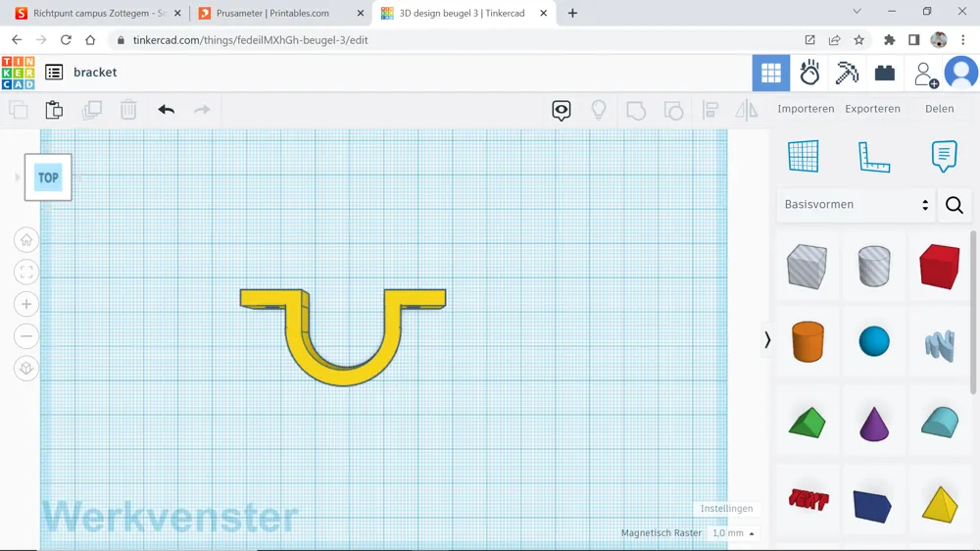Select the red Box shape

click(940, 266)
